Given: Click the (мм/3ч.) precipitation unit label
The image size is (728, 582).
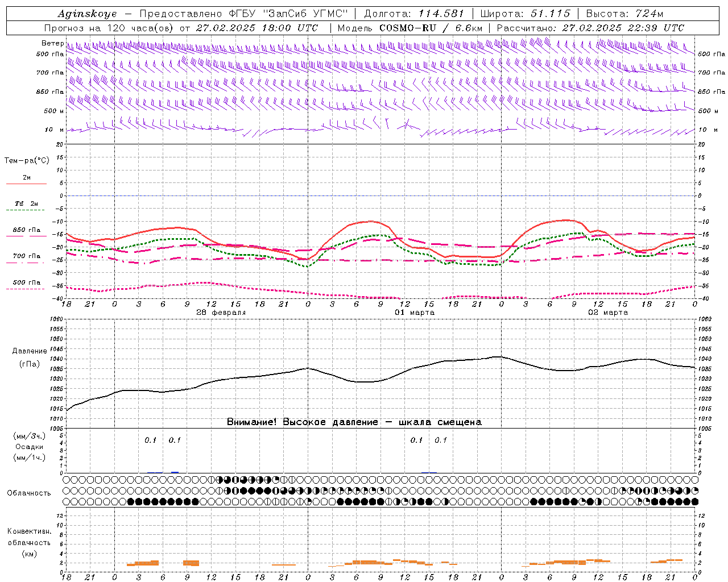Looking at the screenshot, I should point(30,436).
